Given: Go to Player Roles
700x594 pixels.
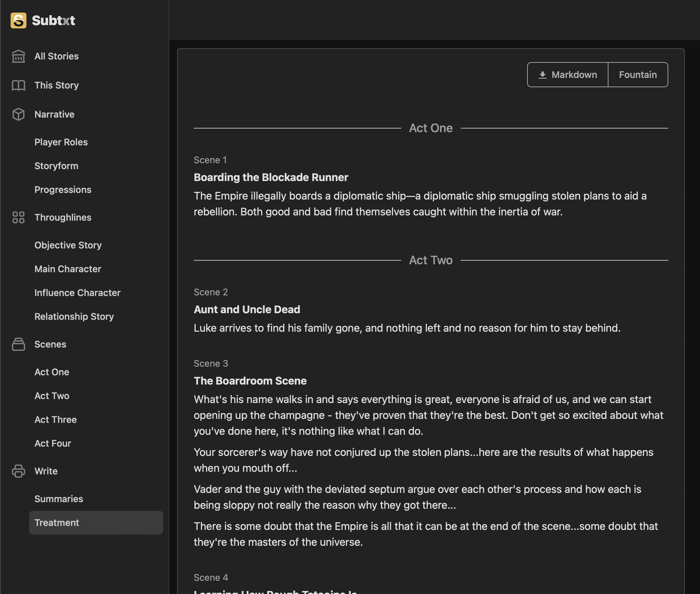Looking at the screenshot, I should [61, 142].
